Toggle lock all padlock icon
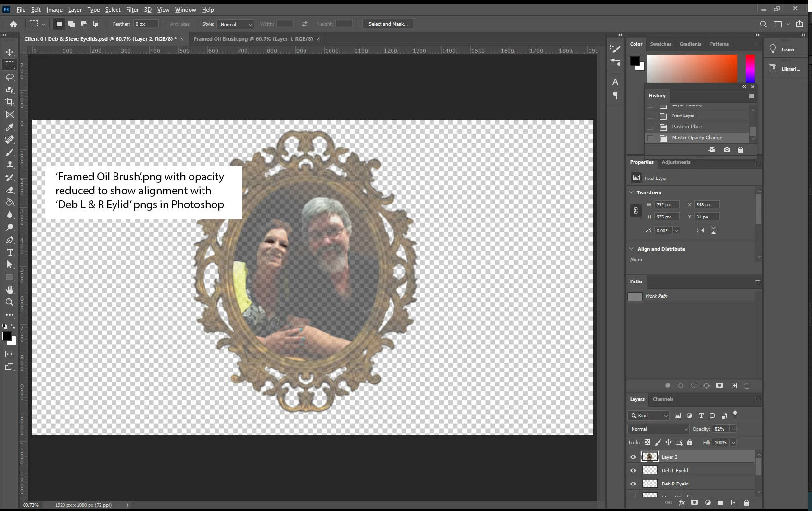 (690, 442)
